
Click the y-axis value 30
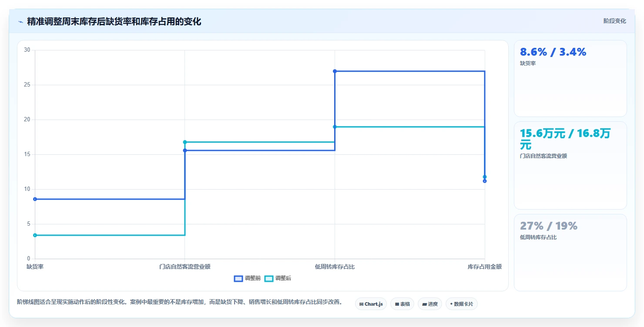(27, 50)
